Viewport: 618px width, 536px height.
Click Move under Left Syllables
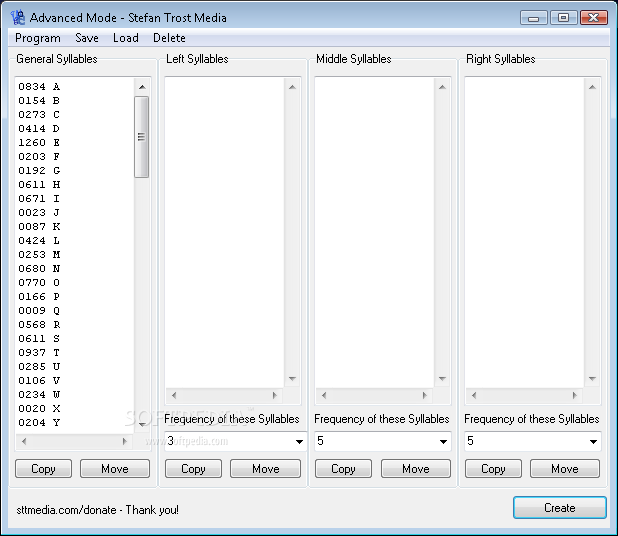(x=266, y=469)
